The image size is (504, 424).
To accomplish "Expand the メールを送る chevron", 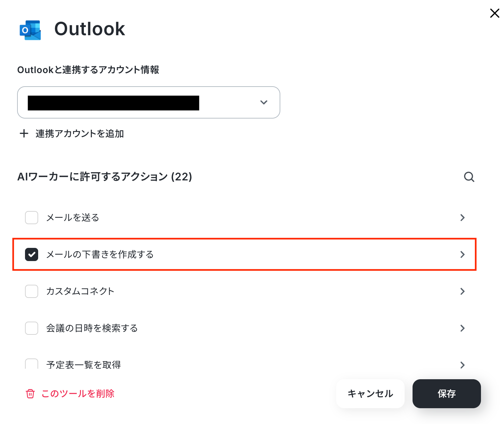I will (463, 218).
